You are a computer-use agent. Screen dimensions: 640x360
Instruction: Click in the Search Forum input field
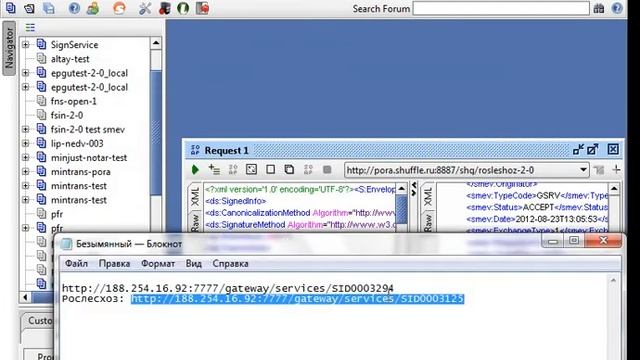click(x=501, y=8)
